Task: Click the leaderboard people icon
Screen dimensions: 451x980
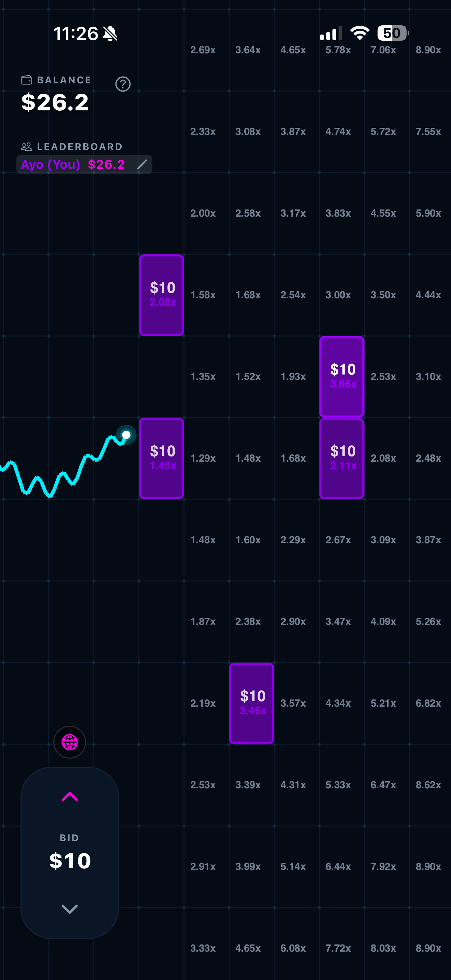Action: [x=26, y=147]
